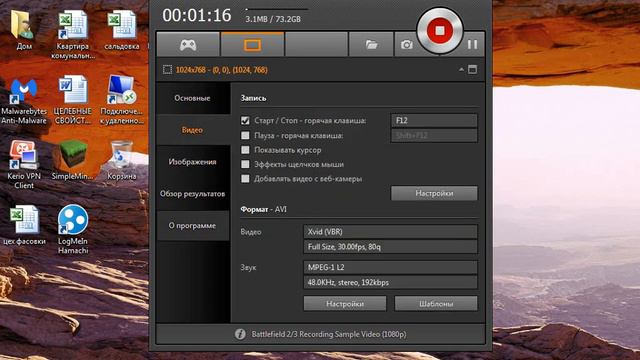Enable Эффекты щелчков мыши checkbox

(245, 164)
